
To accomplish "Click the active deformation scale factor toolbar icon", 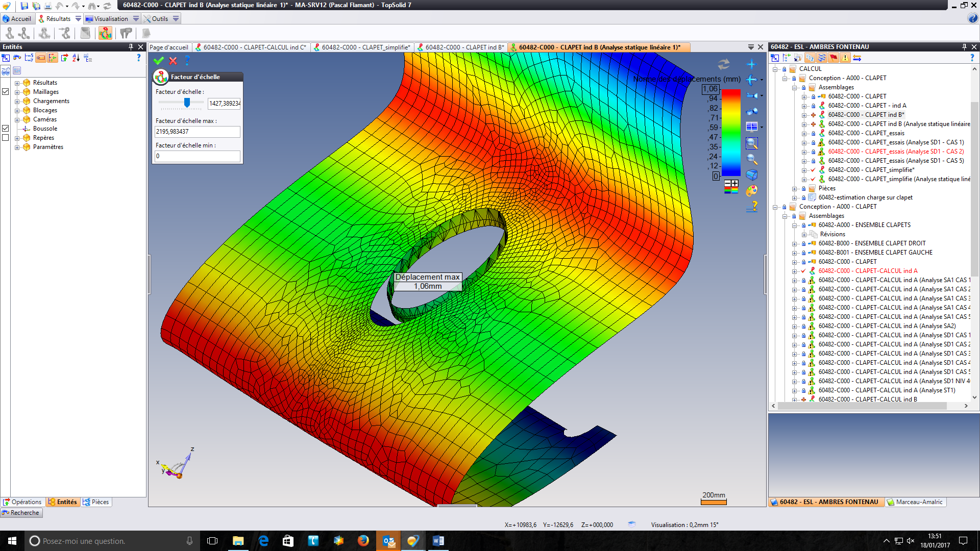I will (105, 33).
